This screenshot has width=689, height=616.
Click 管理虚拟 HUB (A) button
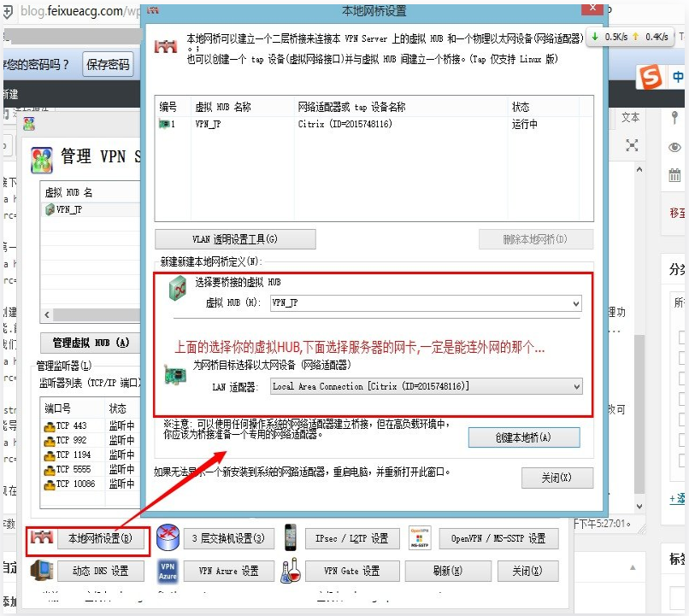(x=91, y=343)
